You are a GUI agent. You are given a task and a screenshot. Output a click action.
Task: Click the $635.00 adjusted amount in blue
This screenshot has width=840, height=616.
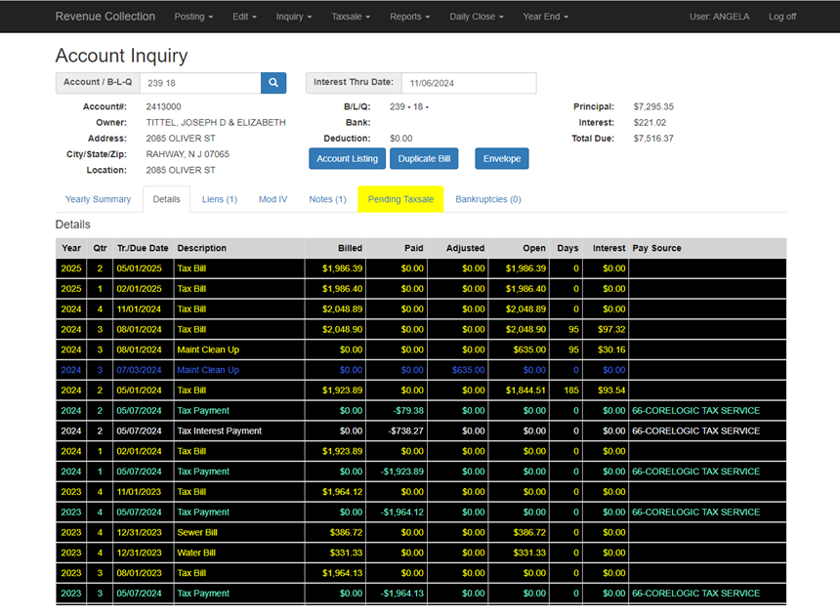click(x=468, y=370)
